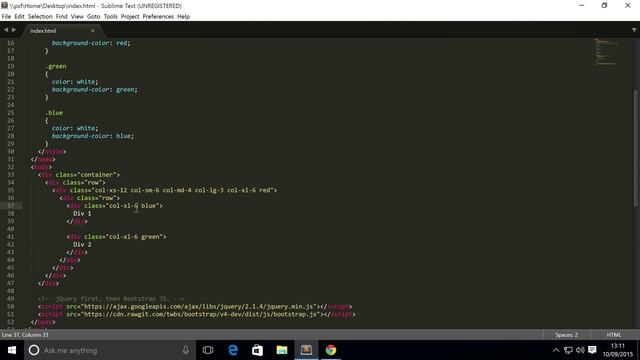This screenshot has height=360, width=640.
Task: Place cursor on 'Div 1' text
Action: pos(82,213)
